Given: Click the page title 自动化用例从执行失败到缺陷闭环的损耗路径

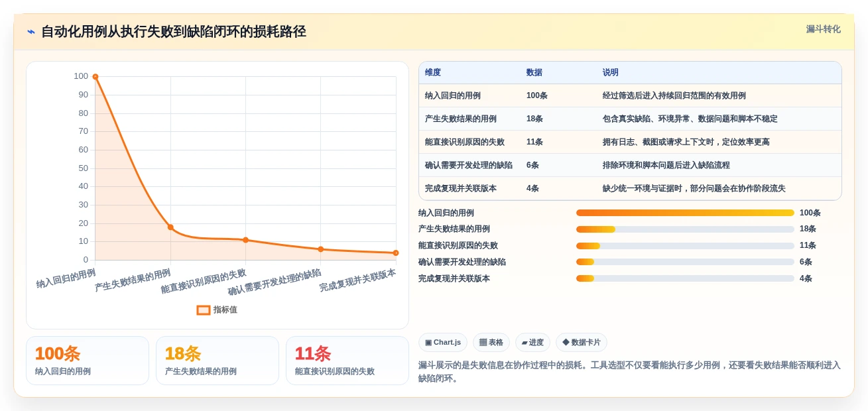Looking at the screenshot, I should coord(174,32).
